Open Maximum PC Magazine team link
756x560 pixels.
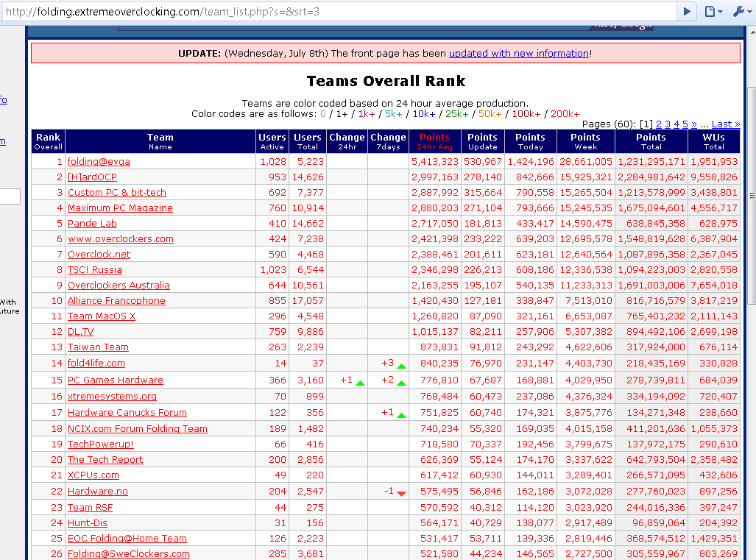click(x=120, y=208)
